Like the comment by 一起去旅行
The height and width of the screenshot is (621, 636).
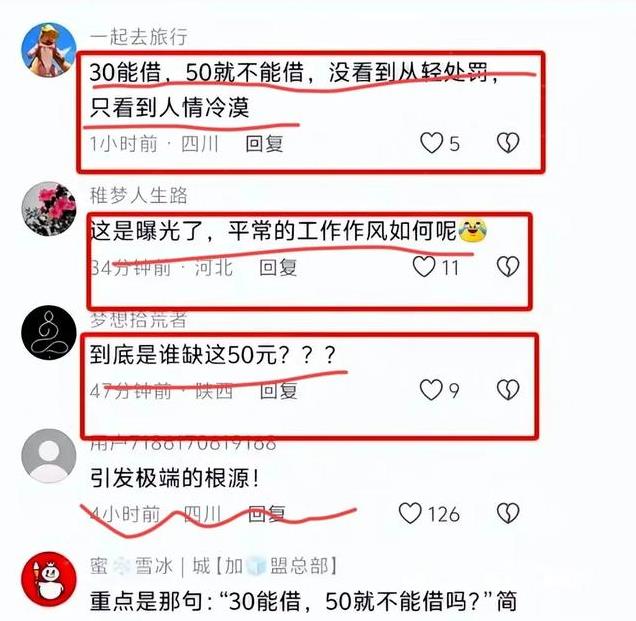pos(431,143)
